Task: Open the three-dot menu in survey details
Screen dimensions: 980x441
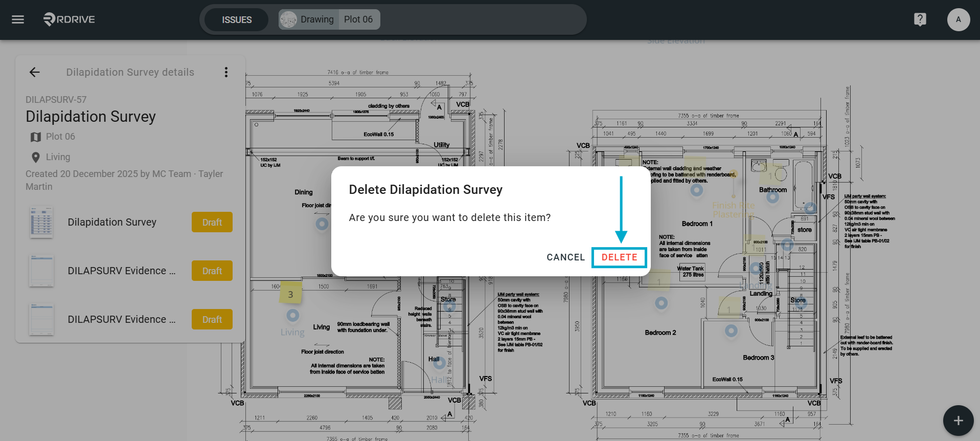Action: 226,72
